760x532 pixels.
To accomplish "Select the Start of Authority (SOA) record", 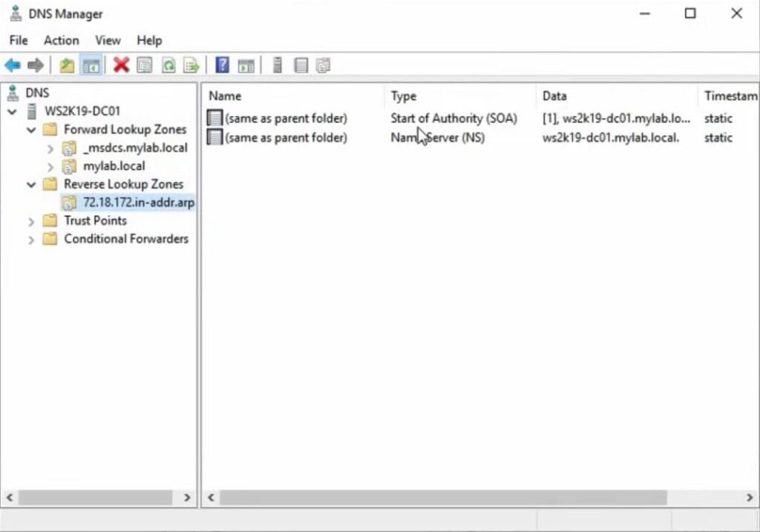I will [x=453, y=119].
